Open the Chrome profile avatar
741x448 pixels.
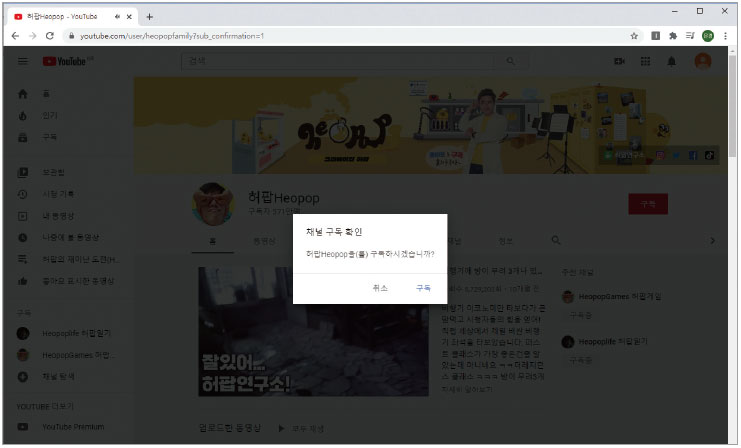coord(707,36)
